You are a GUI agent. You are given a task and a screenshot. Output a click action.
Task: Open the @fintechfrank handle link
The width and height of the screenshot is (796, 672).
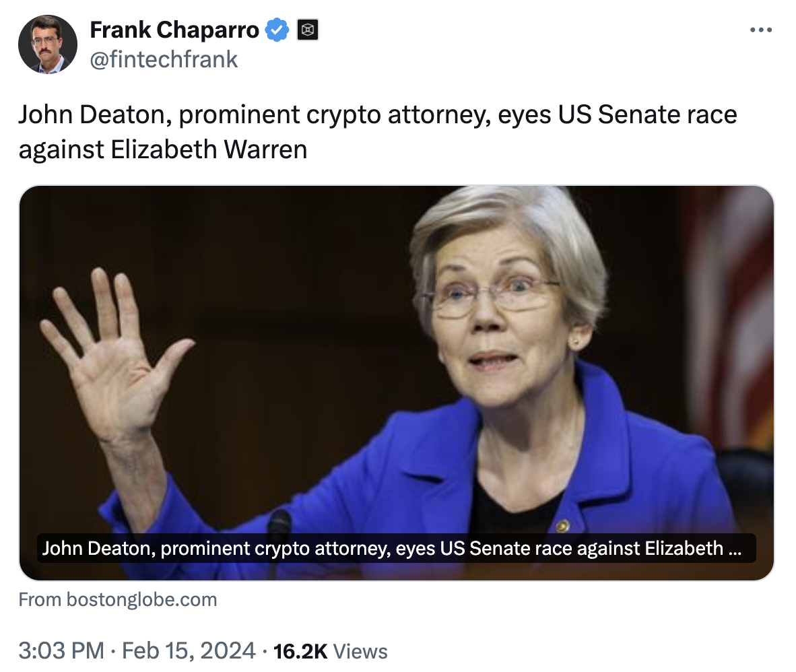click(164, 59)
